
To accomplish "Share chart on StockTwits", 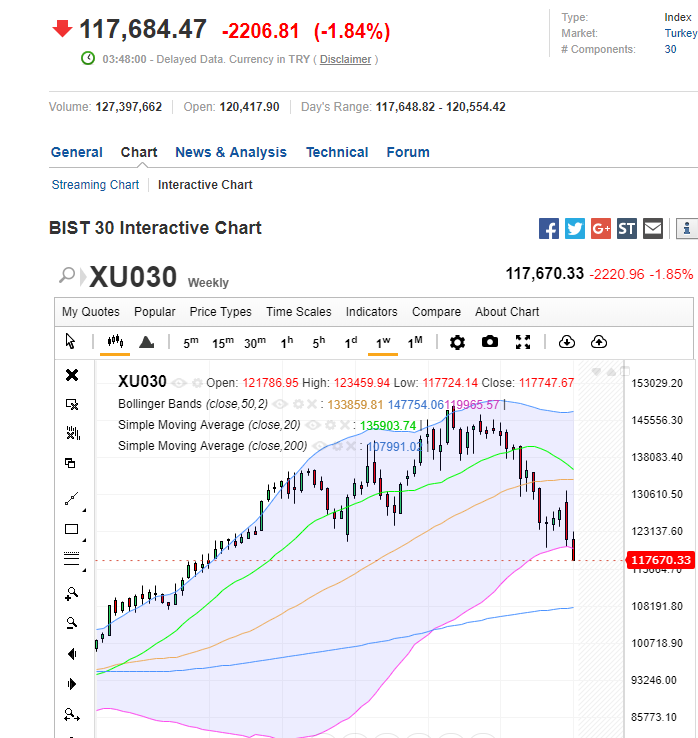I will [627, 229].
